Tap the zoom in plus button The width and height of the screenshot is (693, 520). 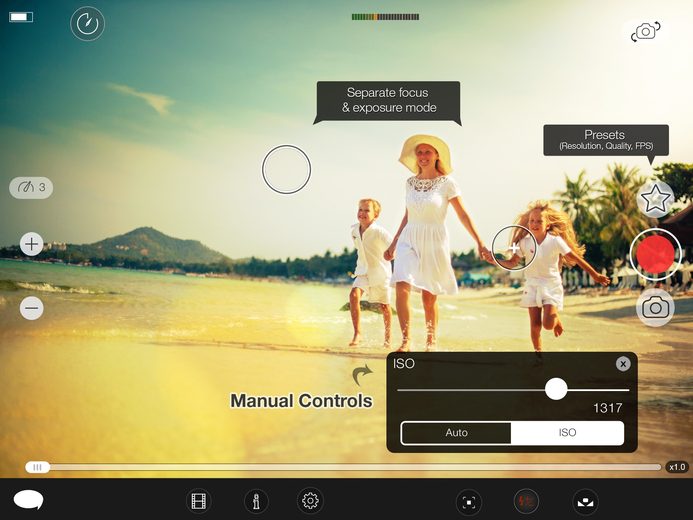pyautogui.click(x=31, y=244)
